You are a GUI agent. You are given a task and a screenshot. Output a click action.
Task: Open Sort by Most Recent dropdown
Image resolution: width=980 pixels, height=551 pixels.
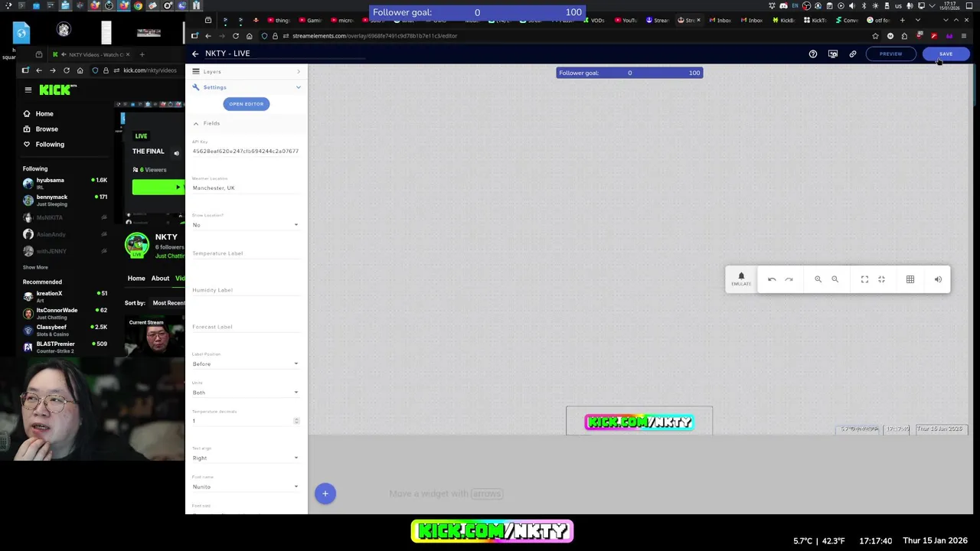pyautogui.click(x=168, y=303)
